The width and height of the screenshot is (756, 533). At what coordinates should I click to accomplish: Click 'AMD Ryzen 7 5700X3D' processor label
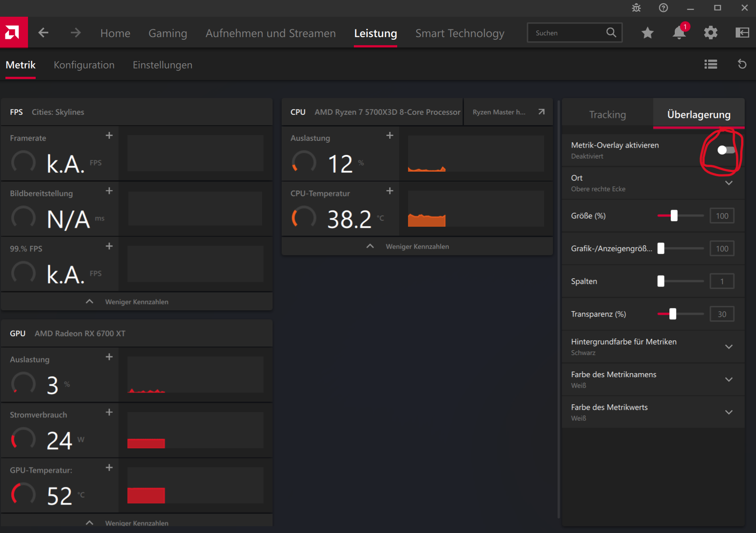pyautogui.click(x=387, y=112)
